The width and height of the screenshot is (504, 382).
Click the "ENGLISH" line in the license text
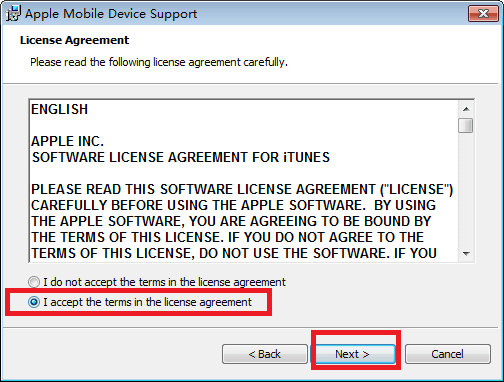pyautogui.click(x=59, y=110)
